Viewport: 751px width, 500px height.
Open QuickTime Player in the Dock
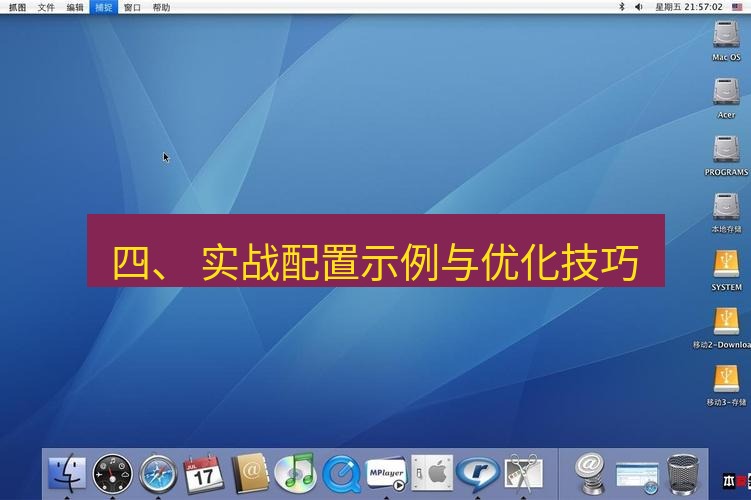pos(341,474)
